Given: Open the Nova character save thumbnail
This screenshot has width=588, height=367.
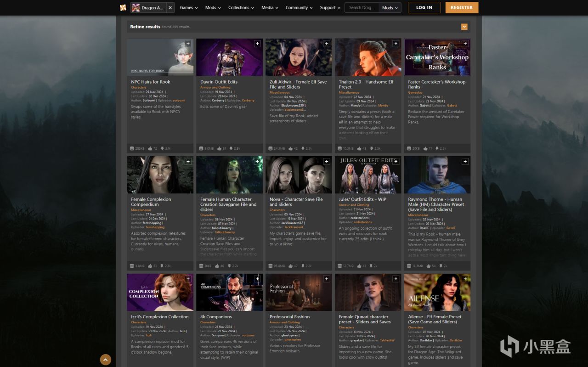Looking at the screenshot, I should click(299, 175).
